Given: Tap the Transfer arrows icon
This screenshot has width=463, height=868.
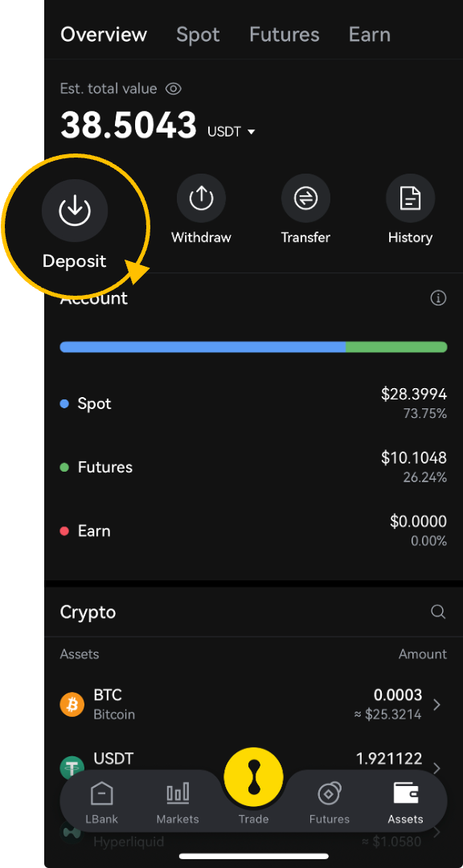Looking at the screenshot, I should 305,199.
